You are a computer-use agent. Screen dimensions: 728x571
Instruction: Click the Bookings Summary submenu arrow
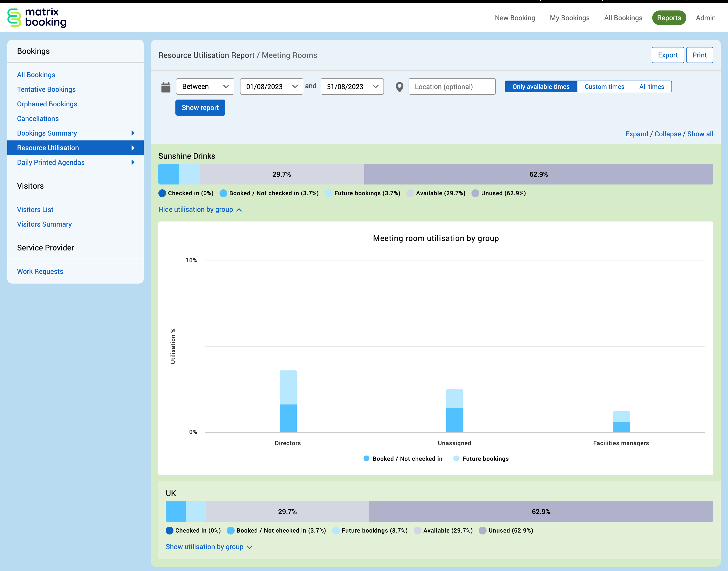pos(133,133)
